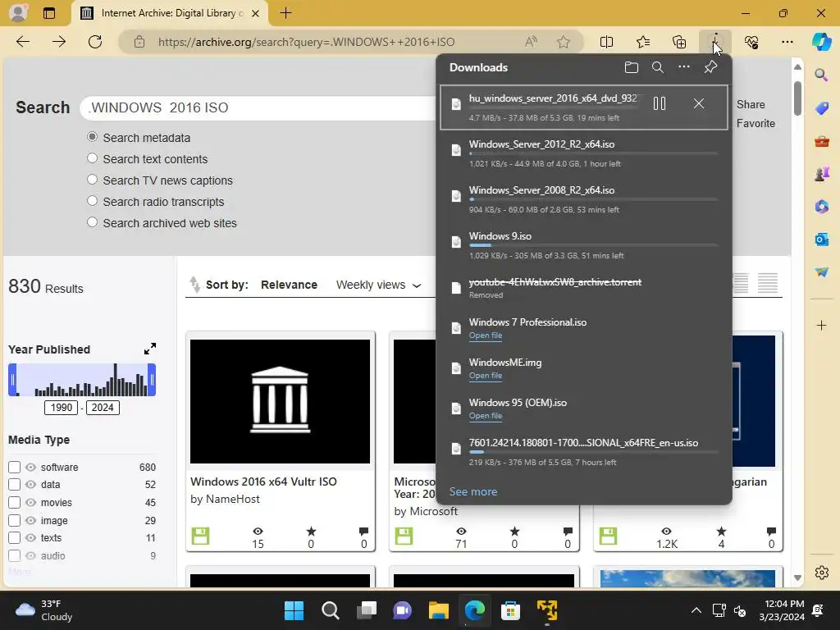Show only software using eye icon
The image size is (840, 630).
click(x=30, y=467)
